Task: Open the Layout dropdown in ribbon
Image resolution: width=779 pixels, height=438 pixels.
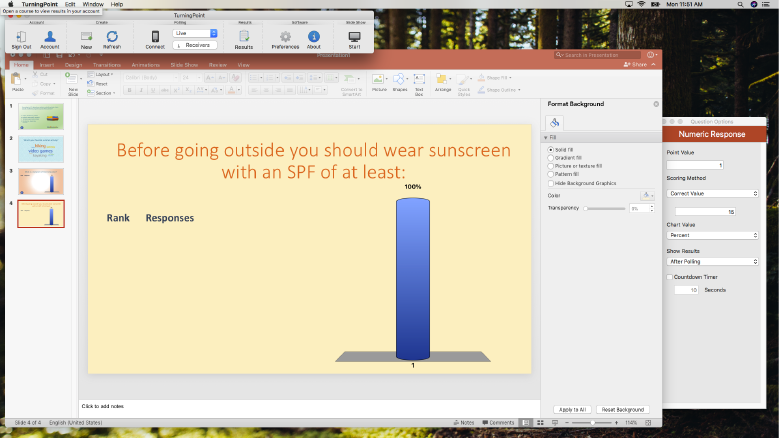Action: pyautogui.click(x=100, y=74)
